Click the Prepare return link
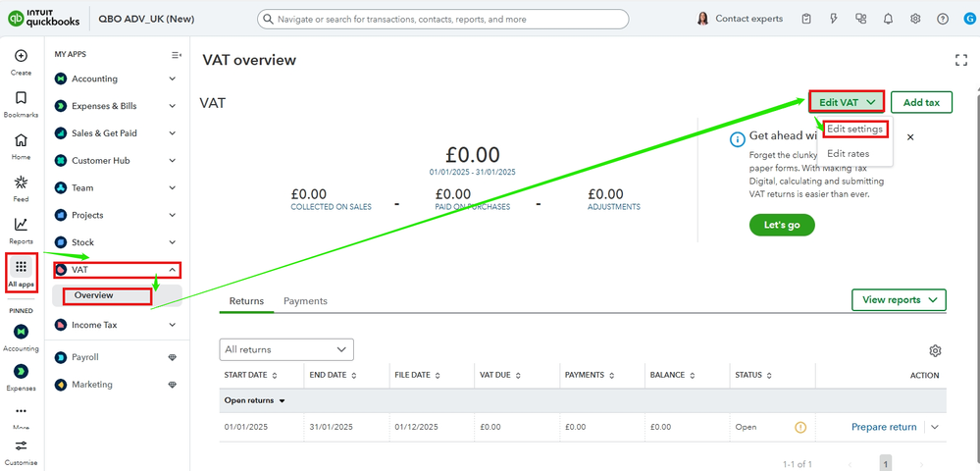 pyautogui.click(x=884, y=427)
